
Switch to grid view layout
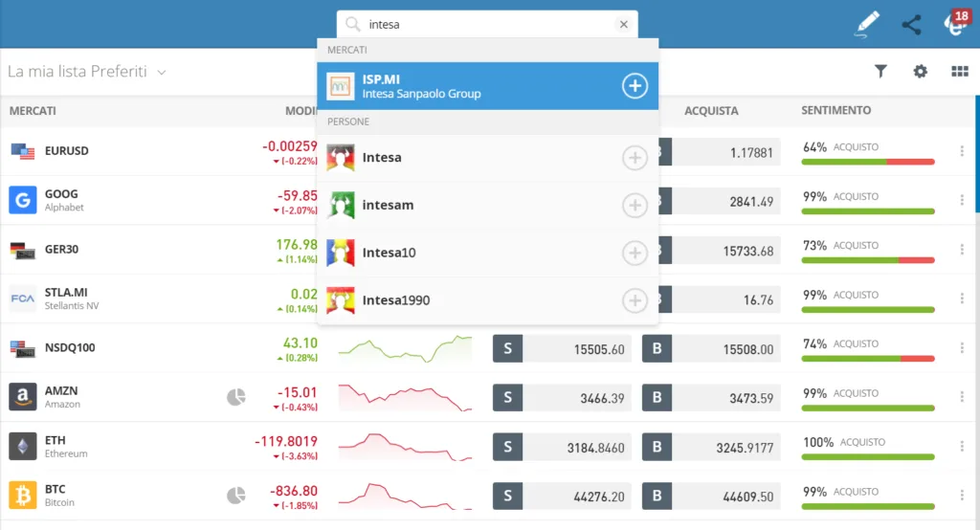[959, 71]
